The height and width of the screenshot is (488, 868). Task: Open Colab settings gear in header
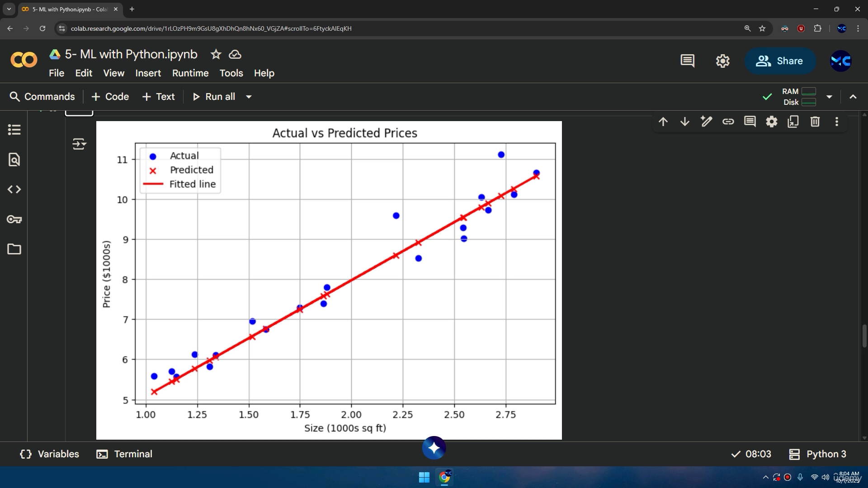(x=723, y=61)
